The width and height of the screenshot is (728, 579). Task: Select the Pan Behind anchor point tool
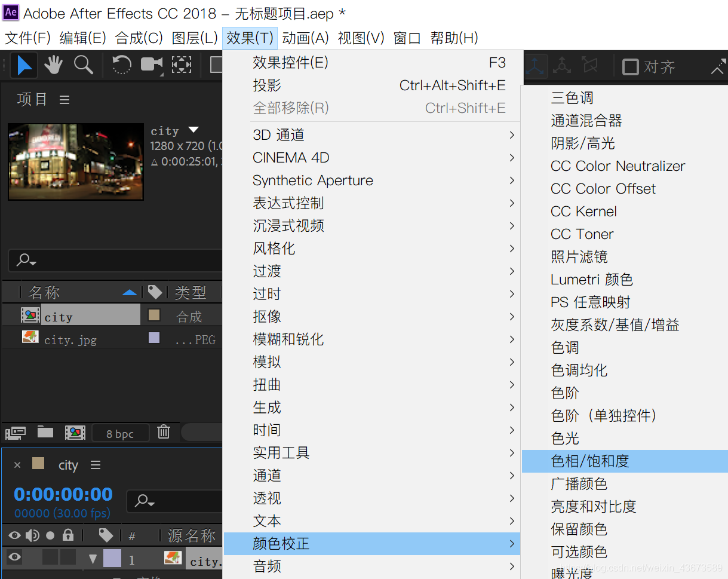tap(182, 65)
